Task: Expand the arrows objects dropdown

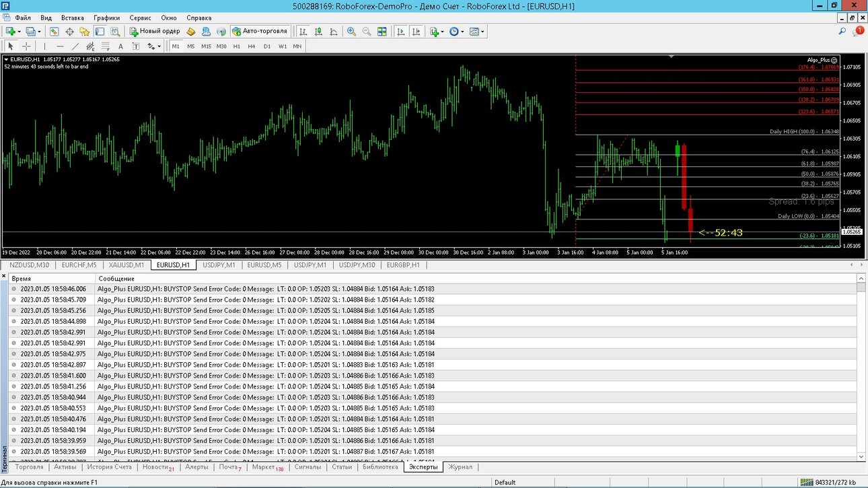Action: click(159, 46)
